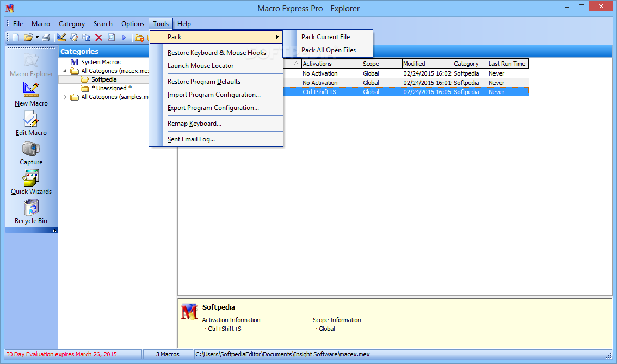Open the File menu
This screenshot has height=364, width=617.
(18, 24)
